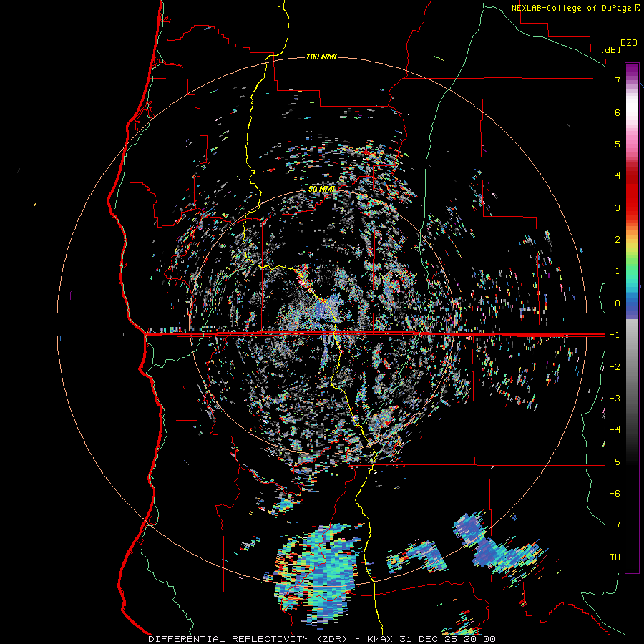Click the color scale value 7
This screenshot has width=644, height=644.
tap(618, 80)
